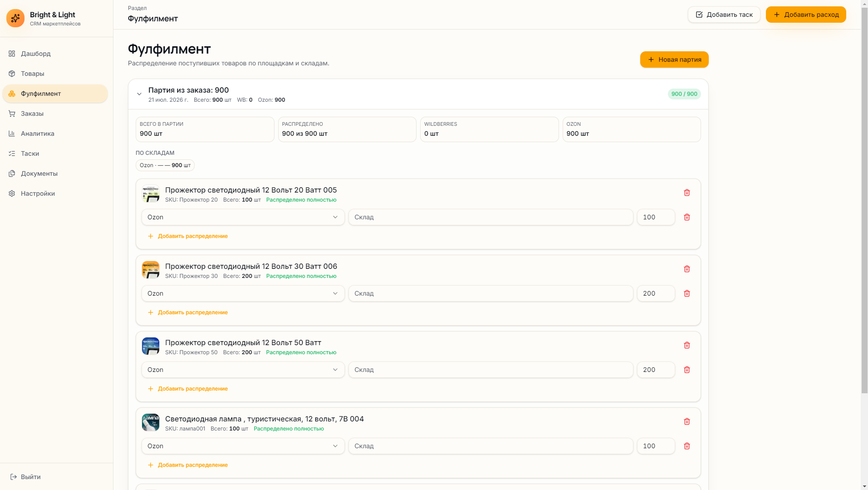Click quantity field 100 for лампа001
Image resolution: width=868 pixels, height=490 pixels.
pyautogui.click(x=656, y=446)
